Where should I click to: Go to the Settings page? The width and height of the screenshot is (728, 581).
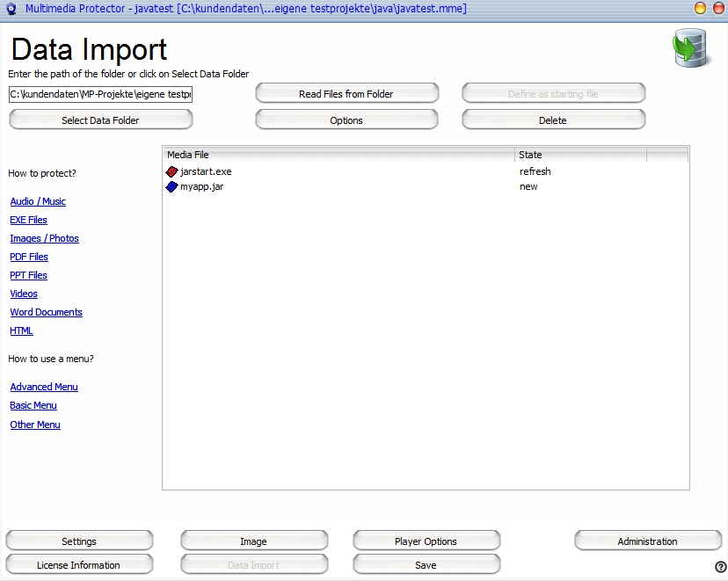point(79,541)
